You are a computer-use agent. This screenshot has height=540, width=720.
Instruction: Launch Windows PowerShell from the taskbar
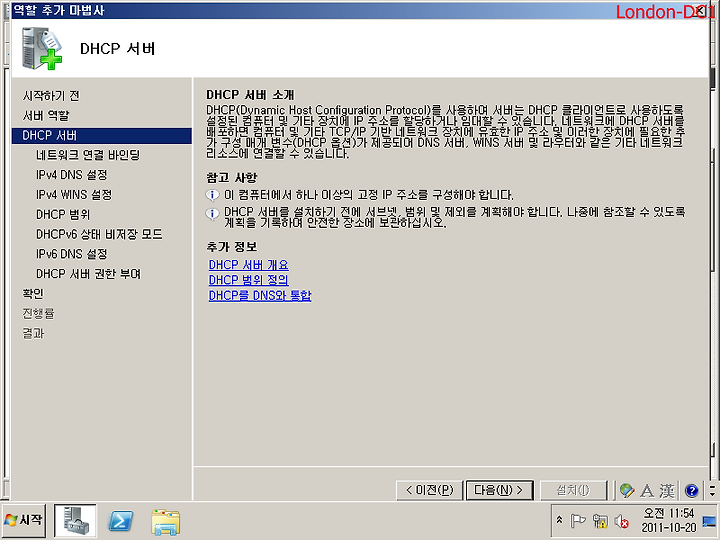[x=120, y=521]
